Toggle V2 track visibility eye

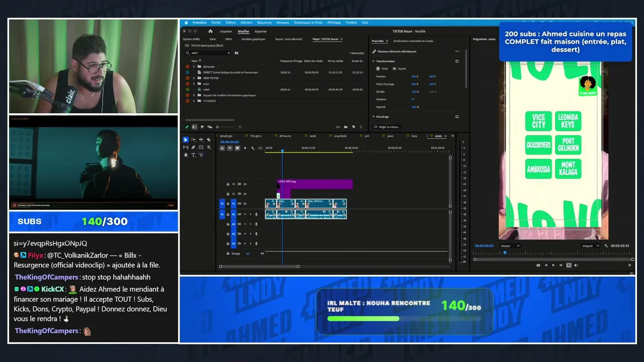click(x=245, y=194)
